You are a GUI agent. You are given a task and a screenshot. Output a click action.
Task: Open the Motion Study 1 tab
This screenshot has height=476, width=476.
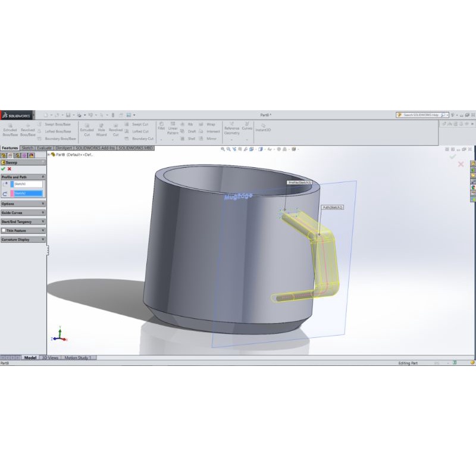[x=79, y=358]
